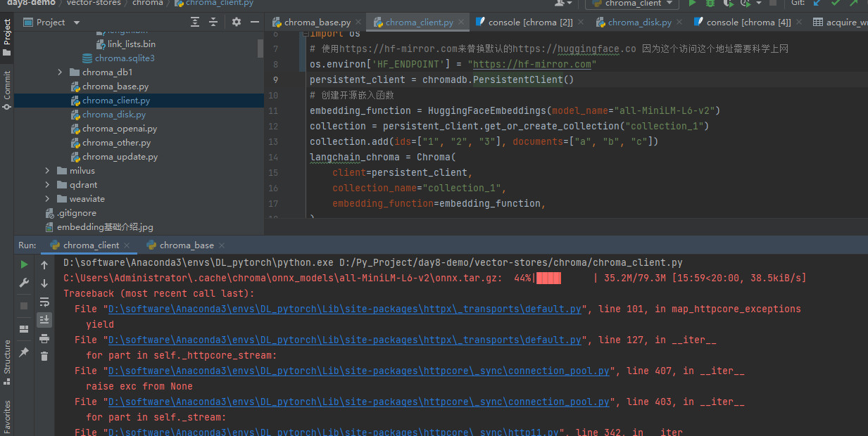
Task: Select .gitignore in project tree
Action: [x=77, y=213]
